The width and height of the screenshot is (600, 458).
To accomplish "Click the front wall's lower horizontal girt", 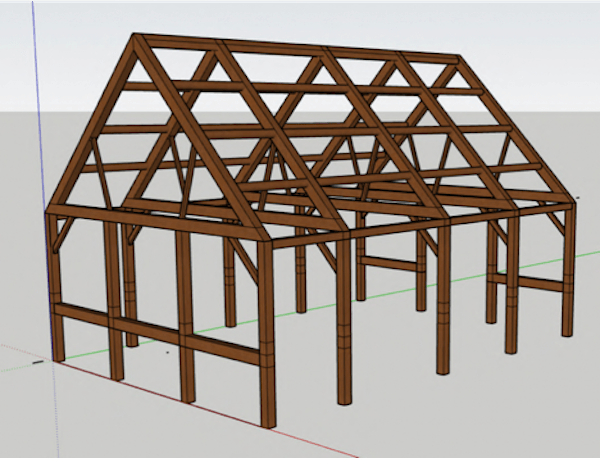I will [x=160, y=337].
